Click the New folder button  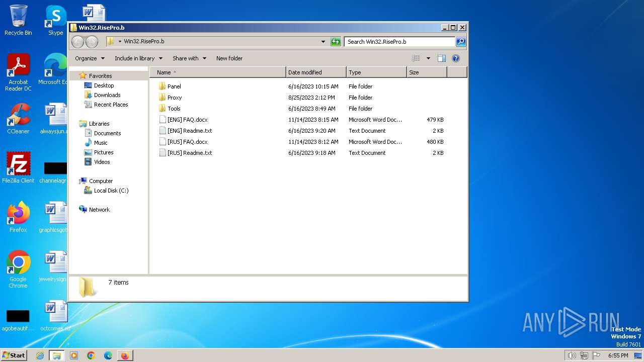229,58
